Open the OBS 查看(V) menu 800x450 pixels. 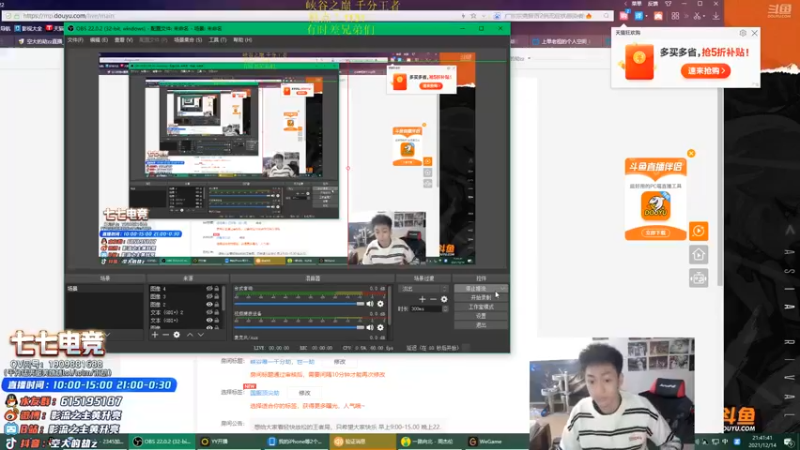pyautogui.click(x=123, y=40)
